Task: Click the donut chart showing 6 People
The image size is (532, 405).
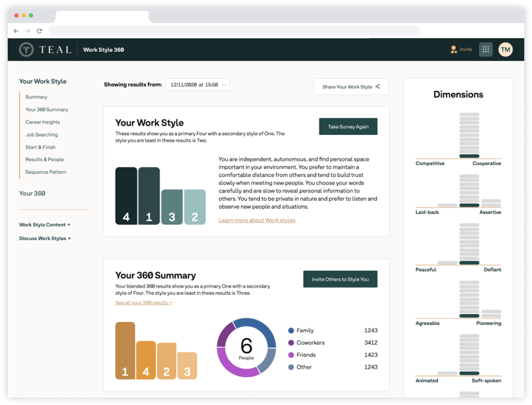Action: (x=246, y=348)
